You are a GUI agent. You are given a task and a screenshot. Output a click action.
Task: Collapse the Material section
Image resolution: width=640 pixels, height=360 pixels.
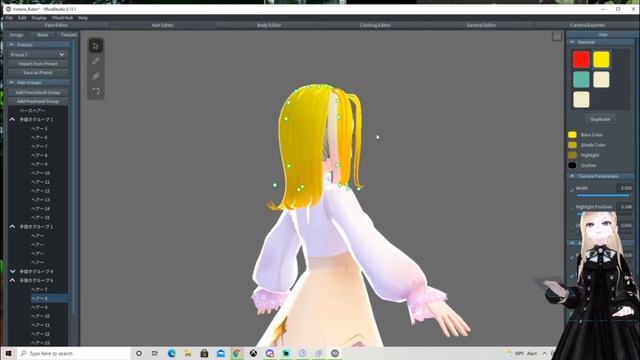click(572, 42)
